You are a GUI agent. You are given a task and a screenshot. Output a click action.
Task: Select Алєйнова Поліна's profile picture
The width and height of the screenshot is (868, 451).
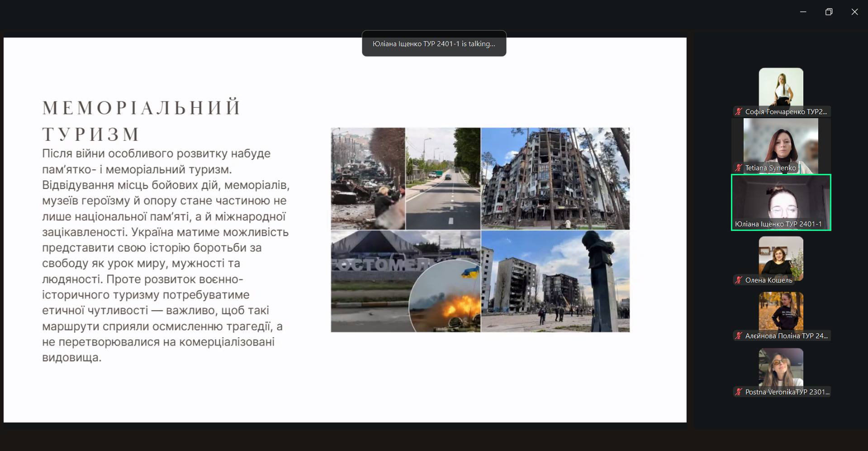781,311
